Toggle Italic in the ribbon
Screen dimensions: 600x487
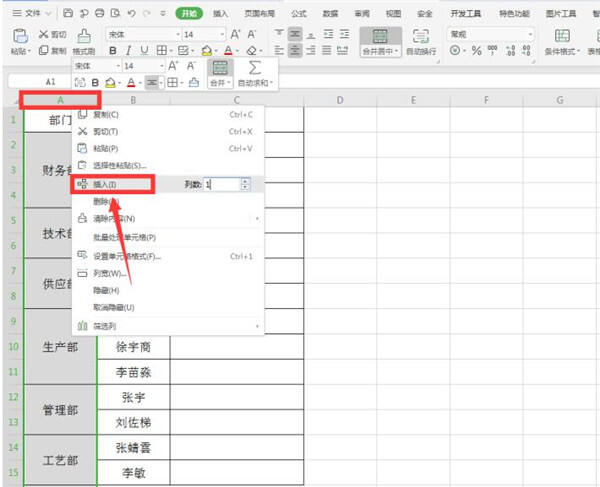tap(129, 50)
